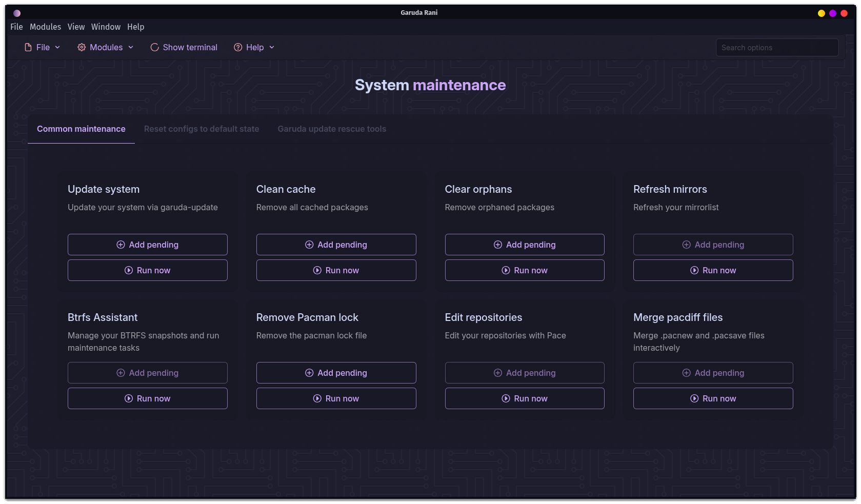Image resolution: width=861 pixels, height=504 pixels.
Task: Open the File menu in menu bar
Action: 16,27
